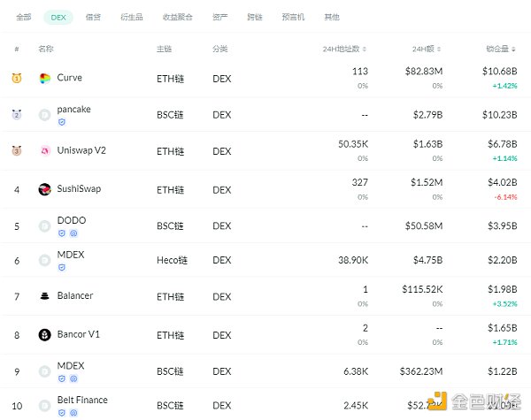Click the green +1.42% change for Curve
Screen dimensions: 531x420
[x=504, y=86]
